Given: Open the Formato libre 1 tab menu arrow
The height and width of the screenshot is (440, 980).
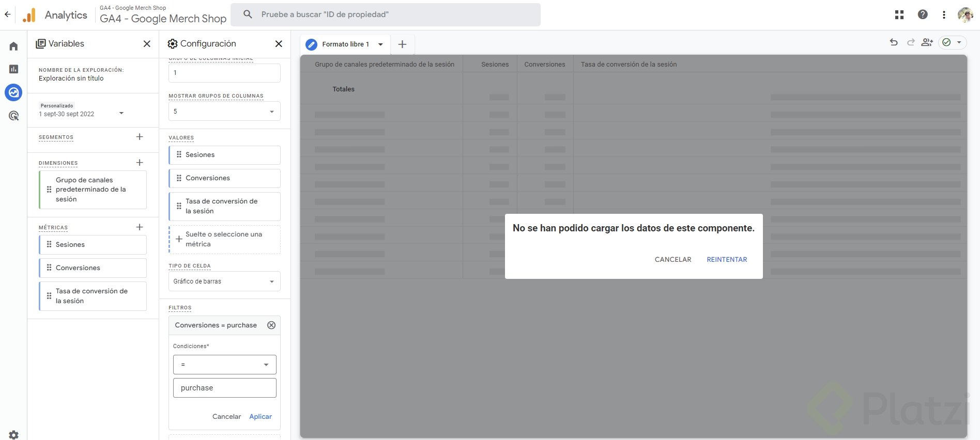Looking at the screenshot, I should pos(380,44).
